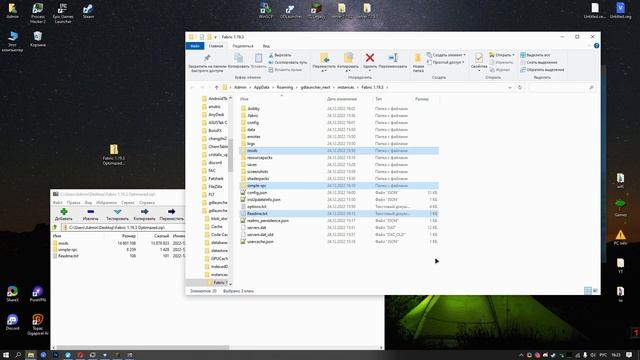Open the Open (Открыть) ribbon dropdown arrow
Viewport: 640px width, 360px height.
tap(513, 55)
